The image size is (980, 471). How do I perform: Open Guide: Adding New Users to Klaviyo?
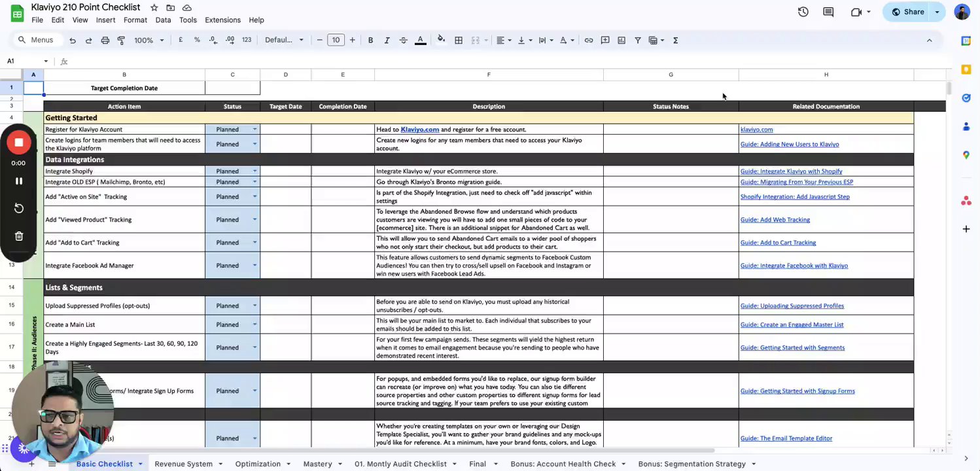(x=790, y=144)
